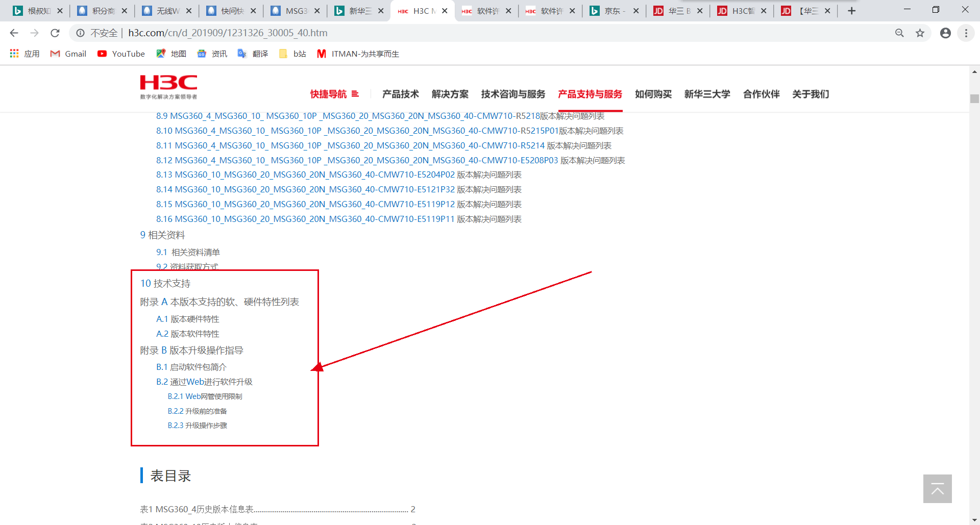Open section 8.9 CMW710-R5218 resolved issues
The height and width of the screenshot is (525, 980).
tap(380, 116)
